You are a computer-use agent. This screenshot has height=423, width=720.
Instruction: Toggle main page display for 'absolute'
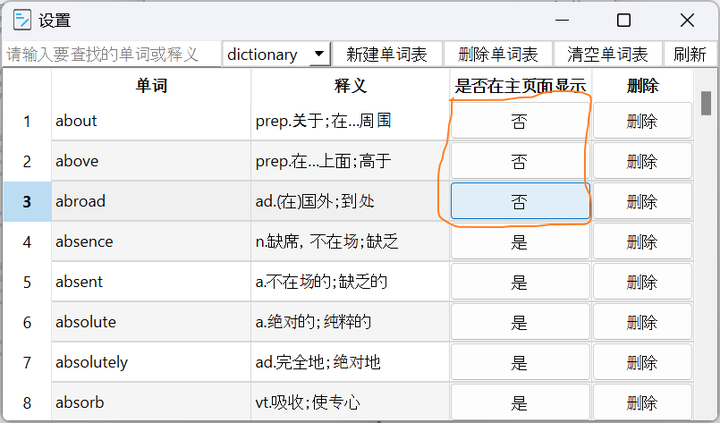(519, 321)
